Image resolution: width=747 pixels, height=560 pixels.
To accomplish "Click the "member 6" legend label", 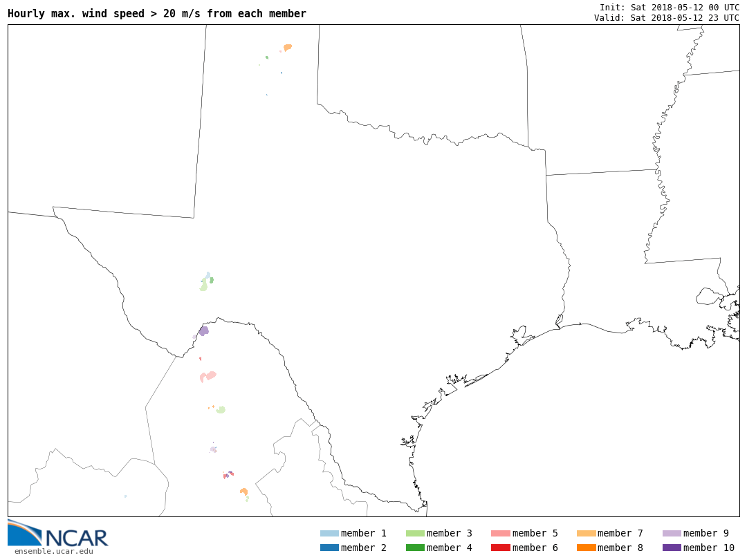I will point(535,548).
